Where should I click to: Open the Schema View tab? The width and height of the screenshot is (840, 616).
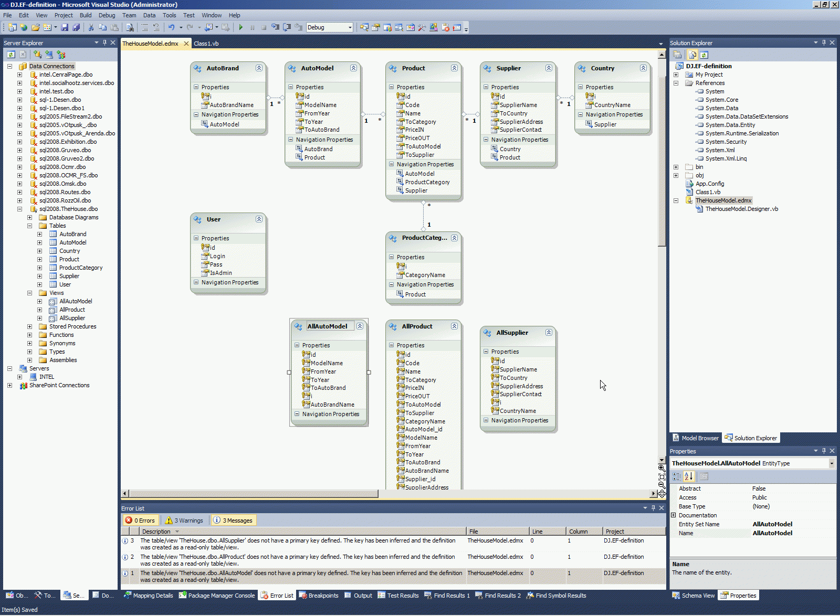[693, 596]
